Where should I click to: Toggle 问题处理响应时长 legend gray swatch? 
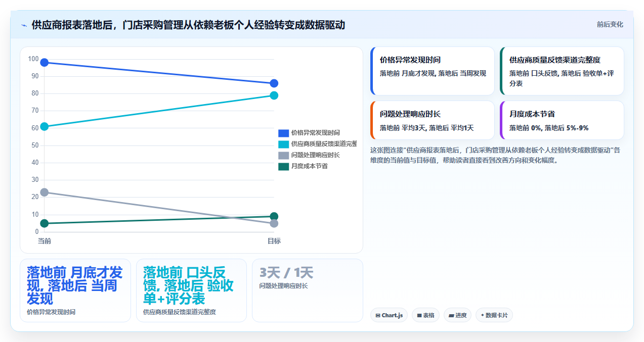click(x=283, y=155)
